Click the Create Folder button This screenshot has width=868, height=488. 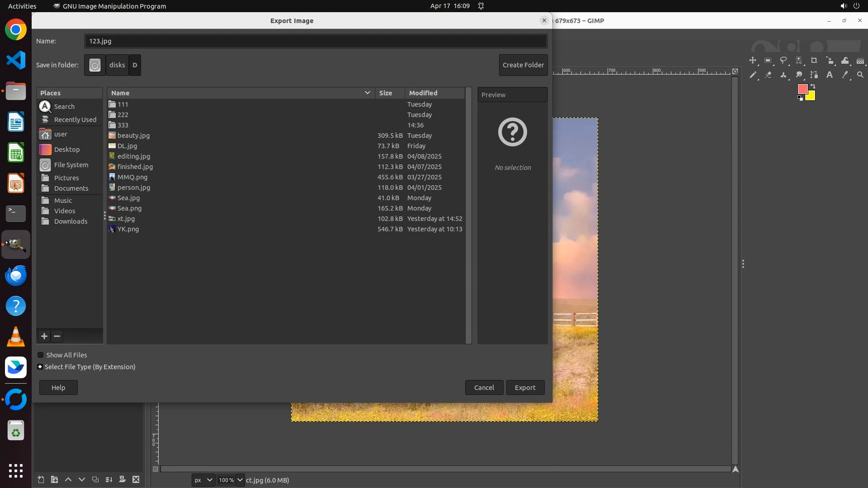tap(523, 65)
